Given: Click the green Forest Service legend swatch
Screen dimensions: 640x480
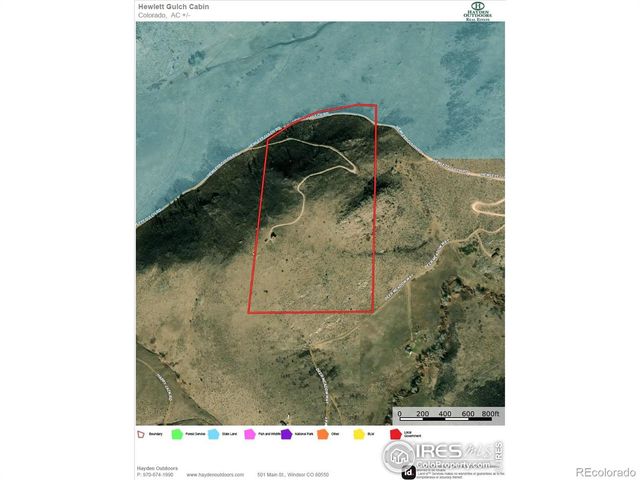Looking at the screenshot, I should click(177, 434).
